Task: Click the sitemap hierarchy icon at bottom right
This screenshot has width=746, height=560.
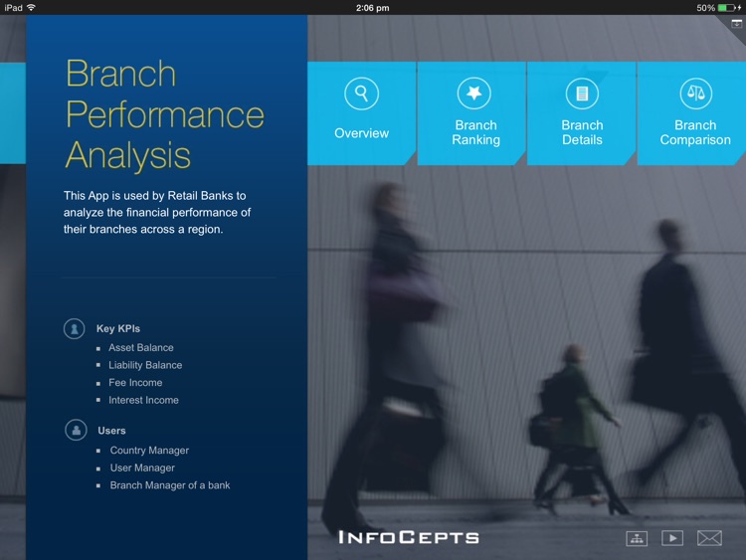Action: pyautogui.click(x=637, y=538)
